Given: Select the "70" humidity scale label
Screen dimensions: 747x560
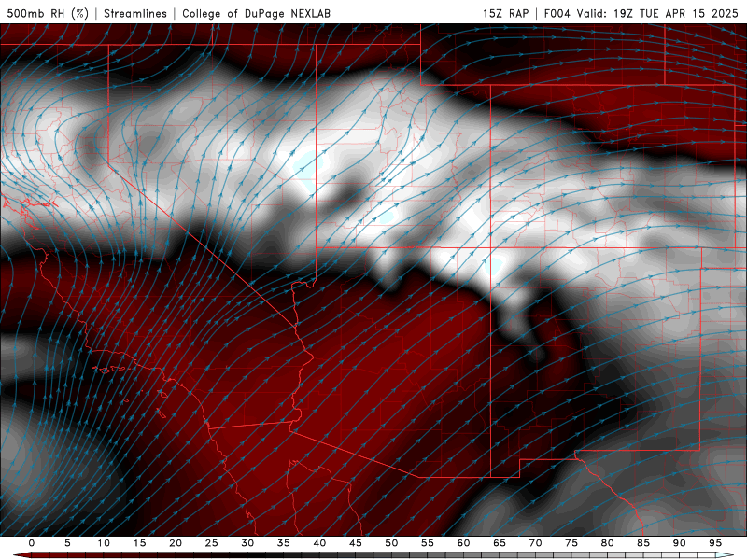Looking at the screenshot, I should click(x=535, y=543).
